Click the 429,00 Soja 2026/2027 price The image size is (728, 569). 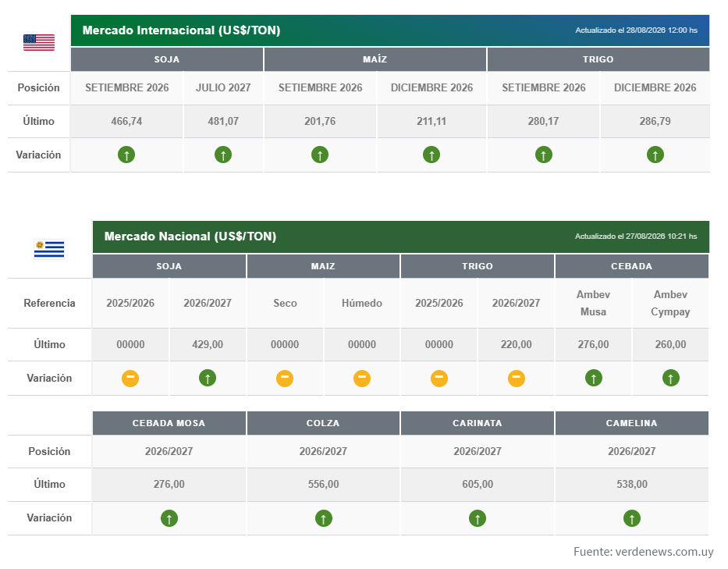pos(208,345)
